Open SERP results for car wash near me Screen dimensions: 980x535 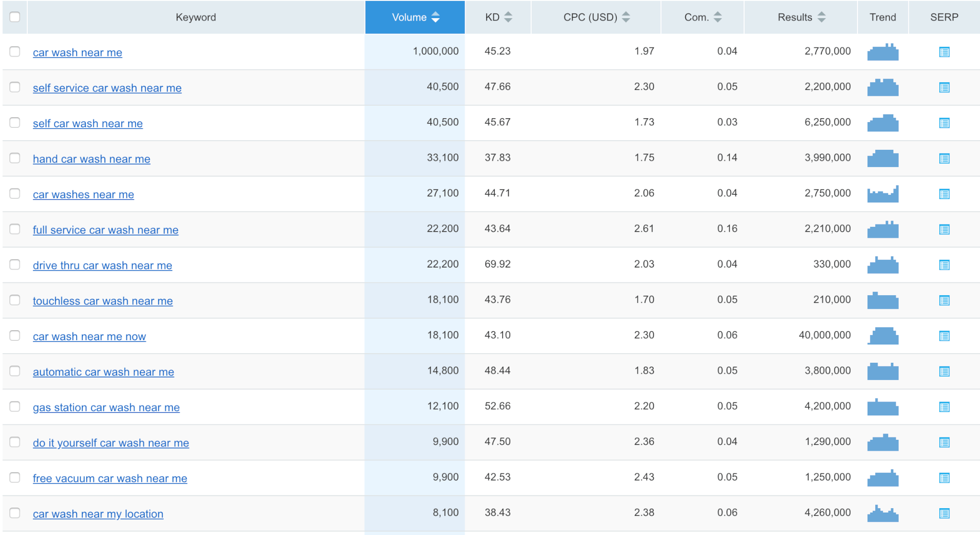(x=945, y=52)
